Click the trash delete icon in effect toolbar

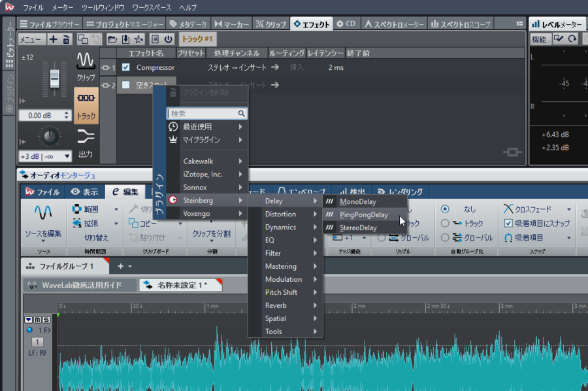click(x=66, y=39)
